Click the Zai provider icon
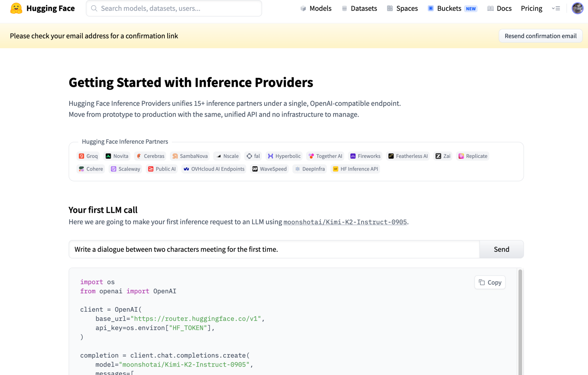 tap(438, 156)
